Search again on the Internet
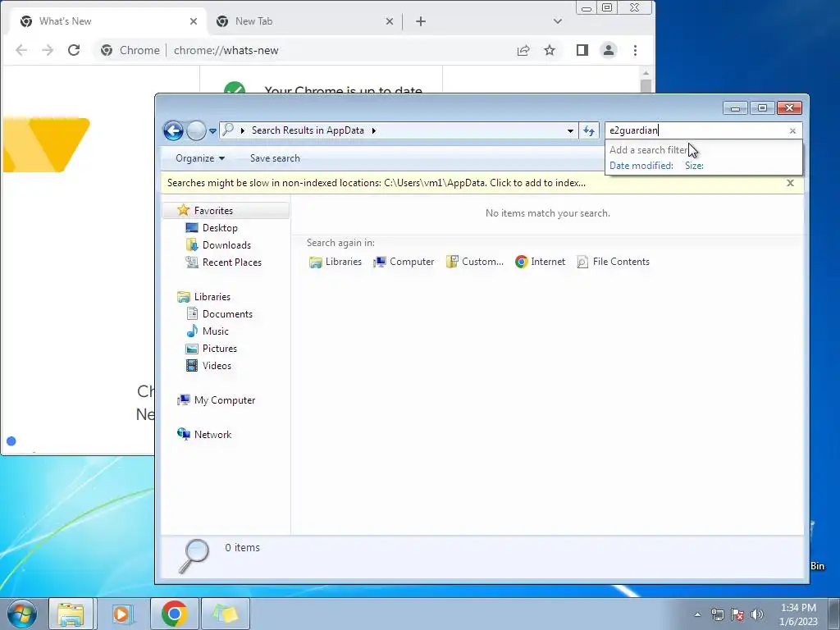The height and width of the screenshot is (630, 840). 540,262
